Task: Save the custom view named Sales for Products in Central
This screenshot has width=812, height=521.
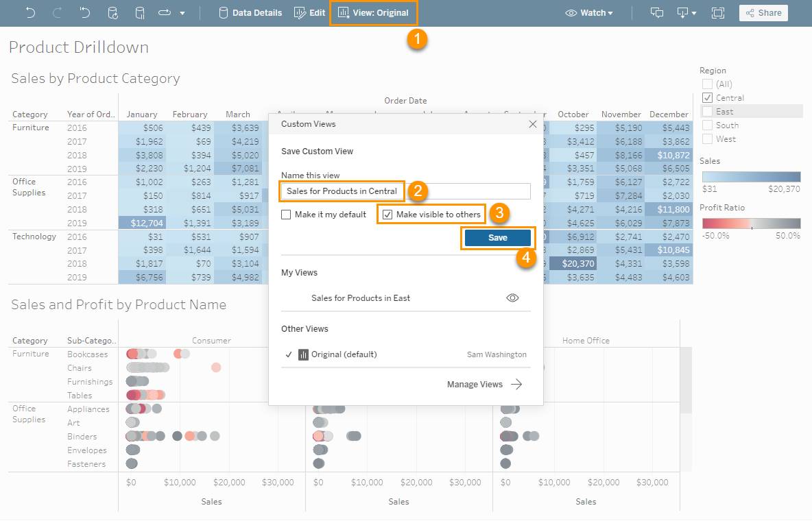Action: (497, 237)
